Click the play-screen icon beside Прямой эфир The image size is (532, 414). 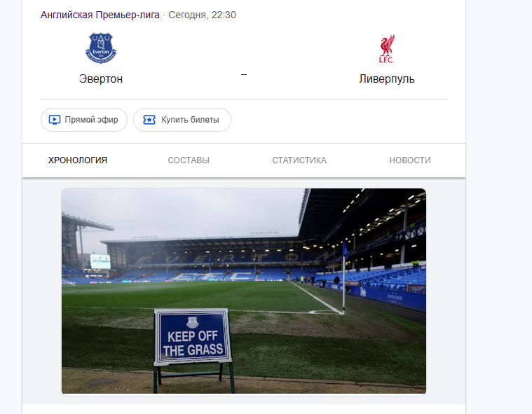coord(54,120)
